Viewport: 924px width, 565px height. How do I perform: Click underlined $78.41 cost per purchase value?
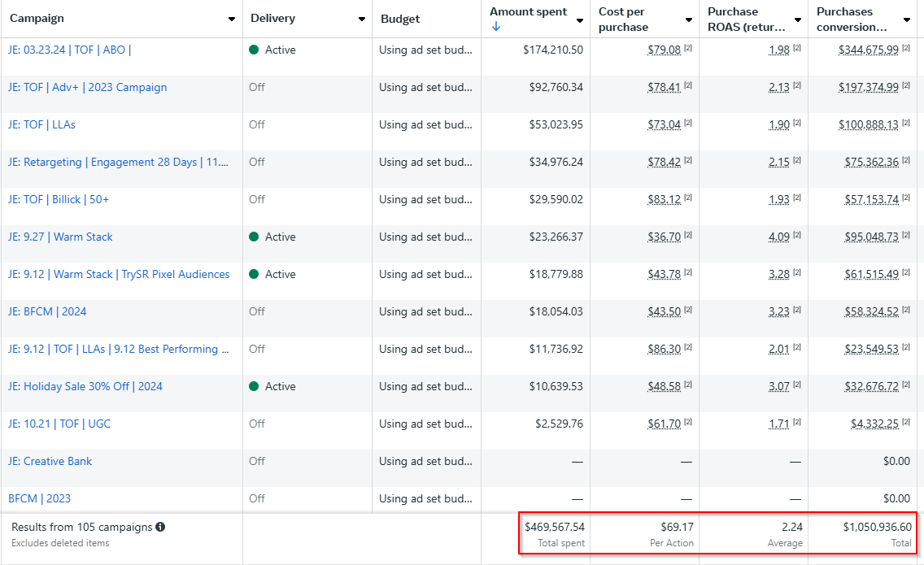pyautogui.click(x=664, y=87)
